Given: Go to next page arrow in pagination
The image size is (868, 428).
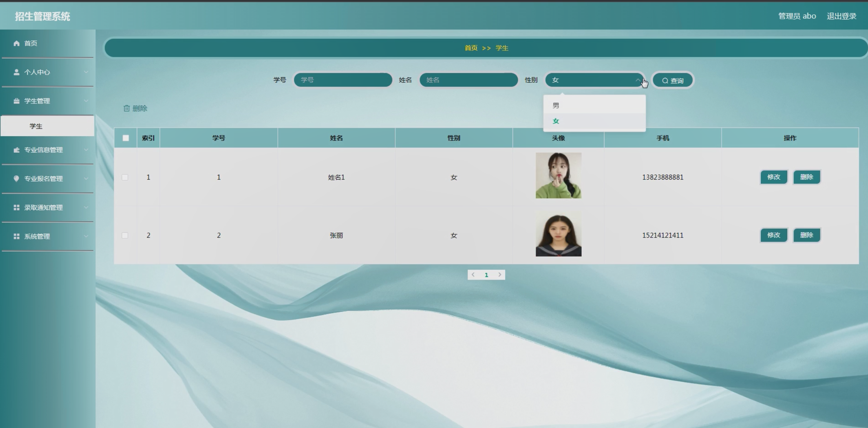Looking at the screenshot, I should 500,275.
